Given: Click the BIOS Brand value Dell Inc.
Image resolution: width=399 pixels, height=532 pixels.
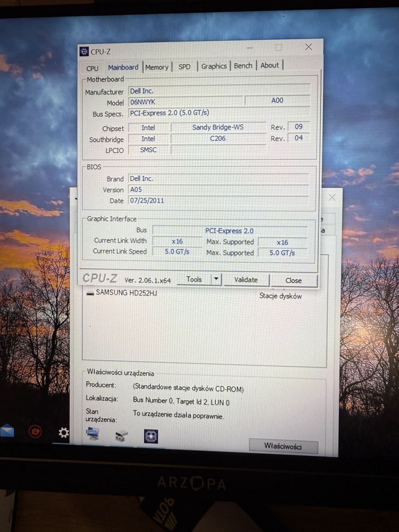Looking at the screenshot, I should click(x=219, y=178).
